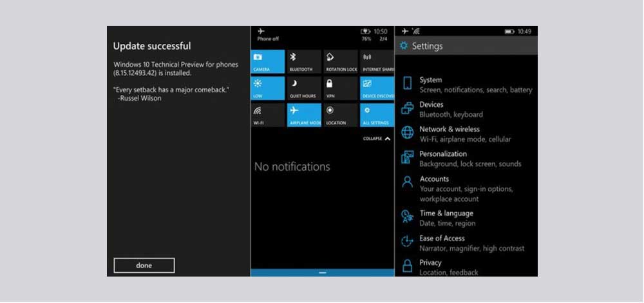Toggle Rotation Lock tile
This screenshot has height=303, width=644.
[x=341, y=61]
